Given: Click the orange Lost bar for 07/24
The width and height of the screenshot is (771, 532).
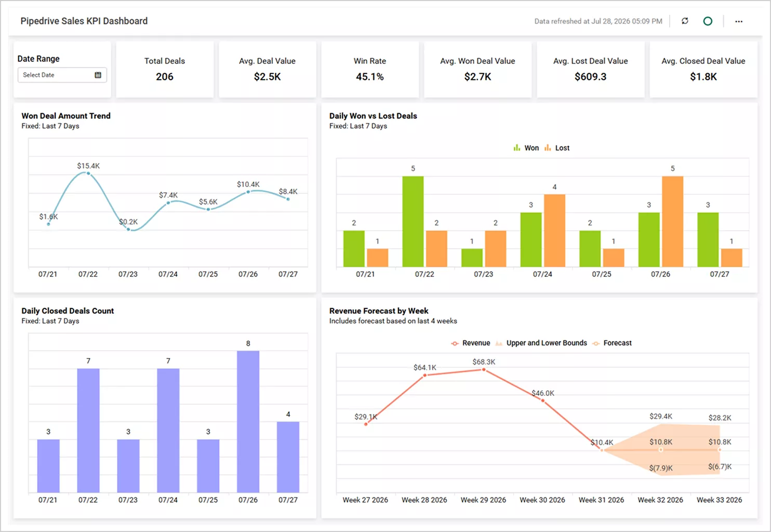Looking at the screenshot, I should [554, 231].
